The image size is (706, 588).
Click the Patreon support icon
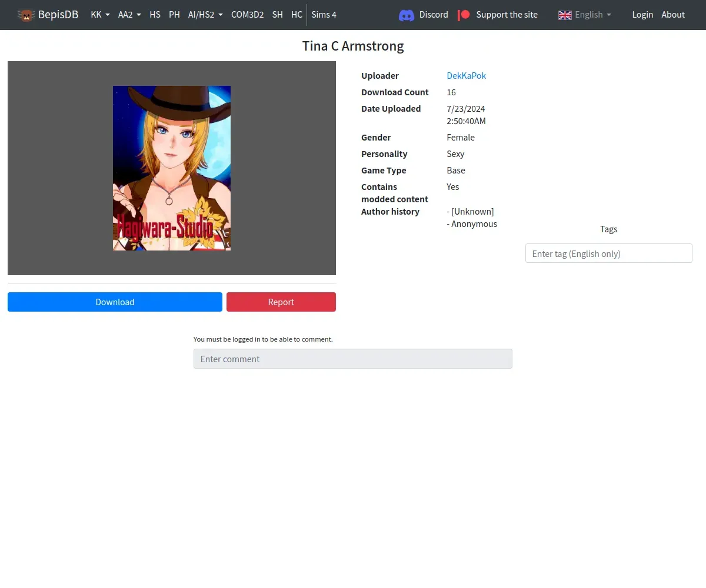tap(464, 15)
